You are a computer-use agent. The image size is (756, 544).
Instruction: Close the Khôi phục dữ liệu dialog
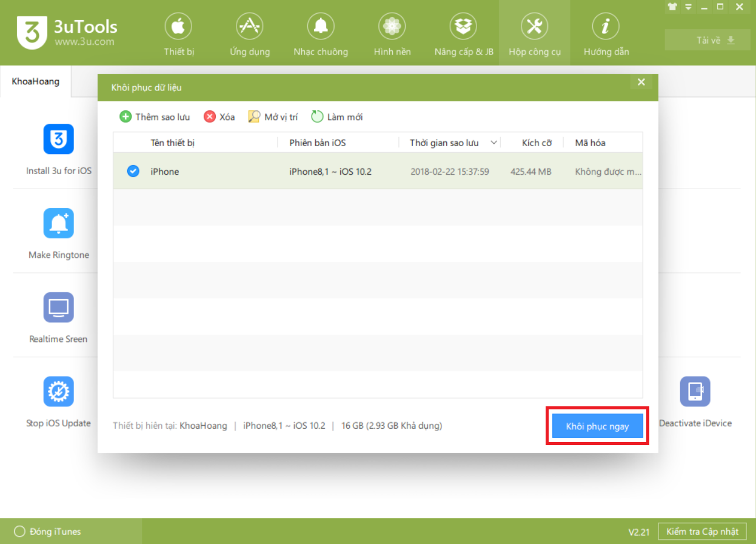pos(641,82)
